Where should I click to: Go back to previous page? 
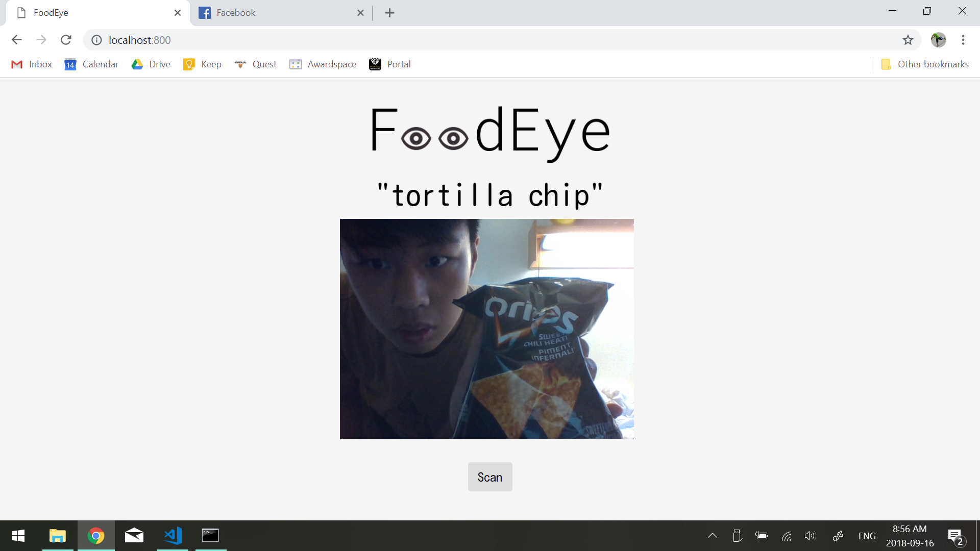point(17,40)
